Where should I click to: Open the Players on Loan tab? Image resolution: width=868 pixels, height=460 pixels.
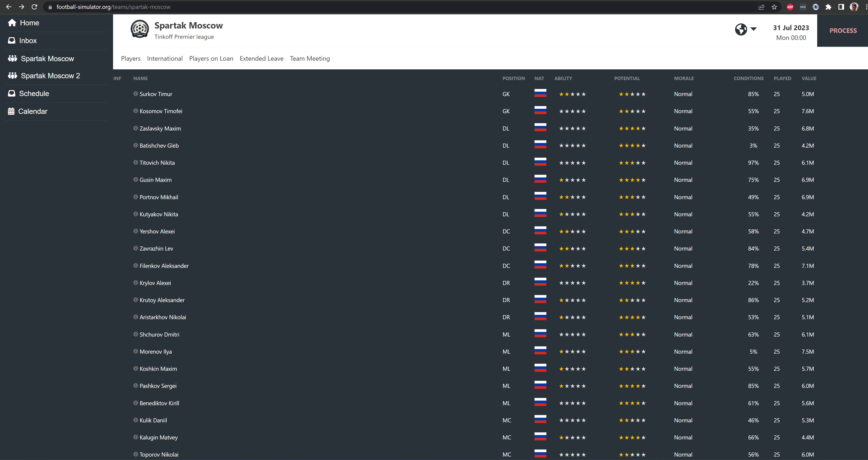click(211, 59)
